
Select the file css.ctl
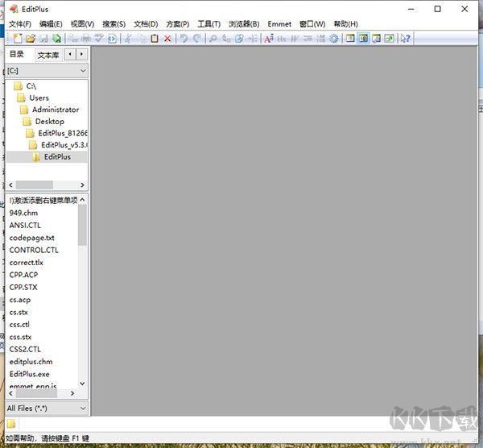click(19, 325)
